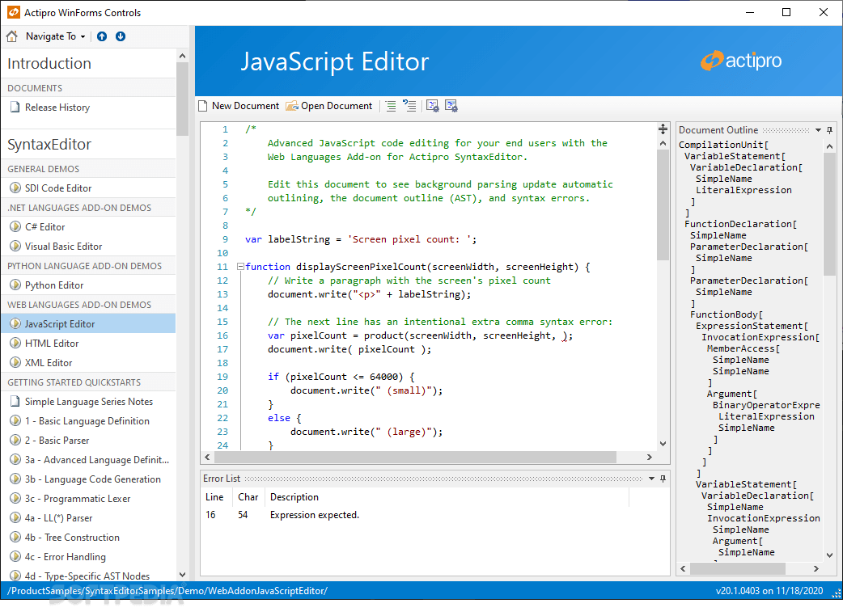Click second settings-gear document toolbar icon
Image resolution: width=843 pixels, height=616 pixels.
(x=451, y=106)
